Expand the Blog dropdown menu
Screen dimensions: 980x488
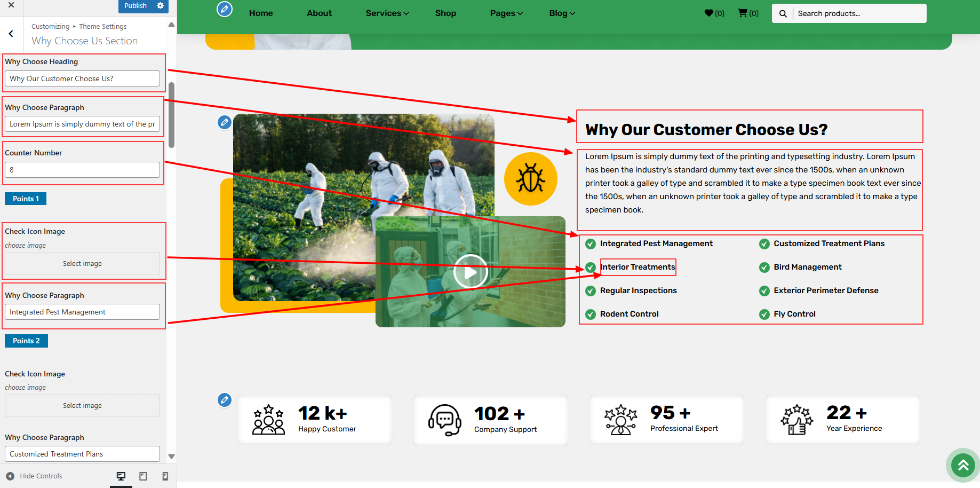pyautogui.click(x=562, y=13)
